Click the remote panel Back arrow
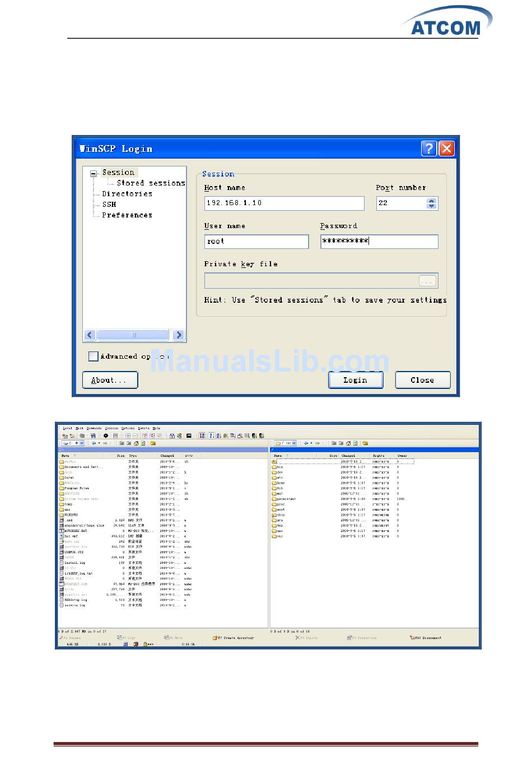532x783 pixels. (306, 443)
